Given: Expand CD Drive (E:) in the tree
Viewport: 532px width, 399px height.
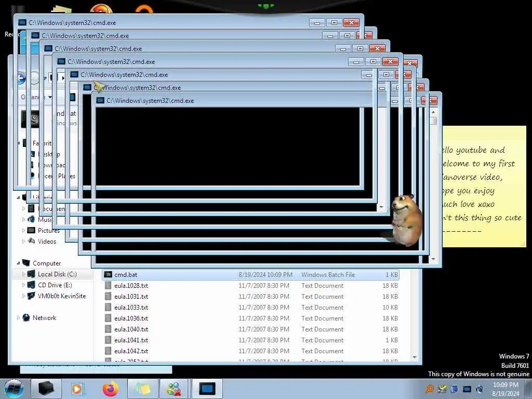Looking at the screenshot, I should (23, 285).
